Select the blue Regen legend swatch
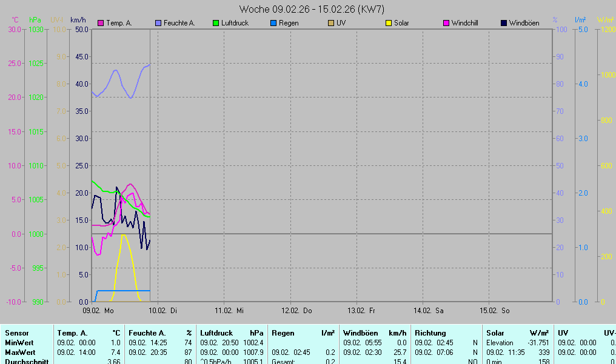Viewport: 616px width, 364px height. (273, 23)
